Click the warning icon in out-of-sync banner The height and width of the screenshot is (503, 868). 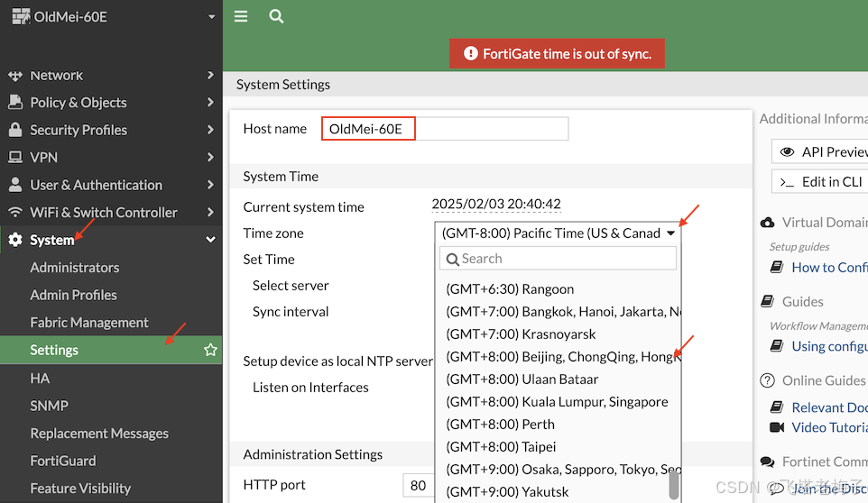[470, 53]
